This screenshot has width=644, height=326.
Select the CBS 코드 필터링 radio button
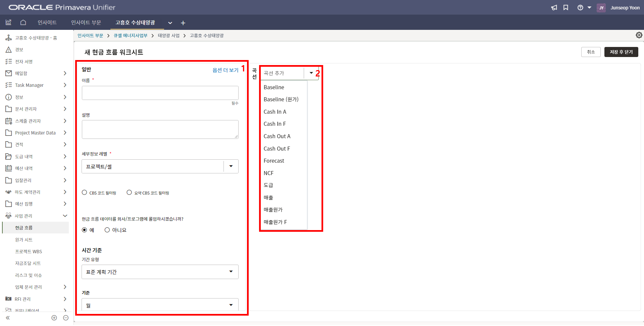click(85, 193)
